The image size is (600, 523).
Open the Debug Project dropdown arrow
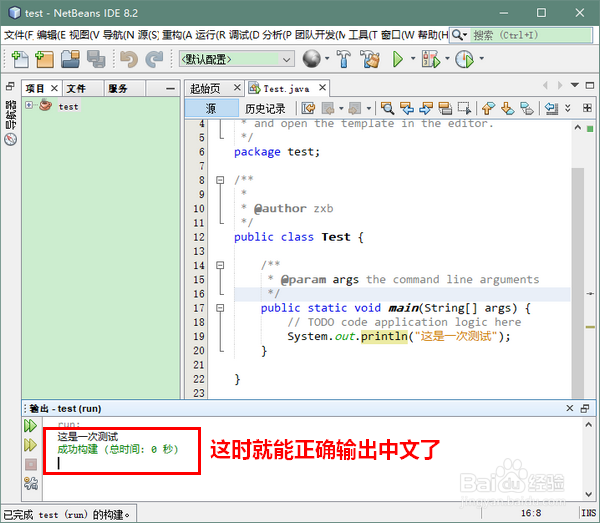(x=447, y=59)
